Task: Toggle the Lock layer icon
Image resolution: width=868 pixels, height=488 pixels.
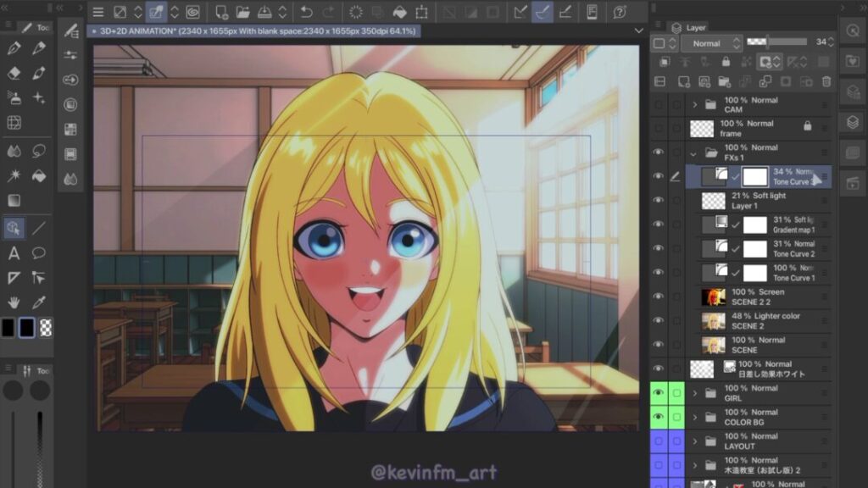Action: pyautogui.click(x=726, y=62)
